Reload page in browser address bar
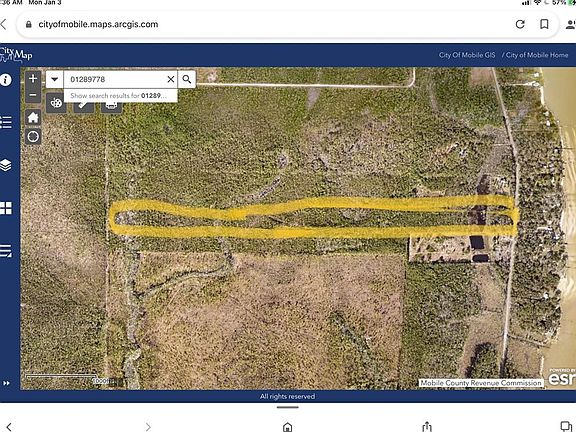Screen dimensions: 576x432 click(x=520, y=24)
